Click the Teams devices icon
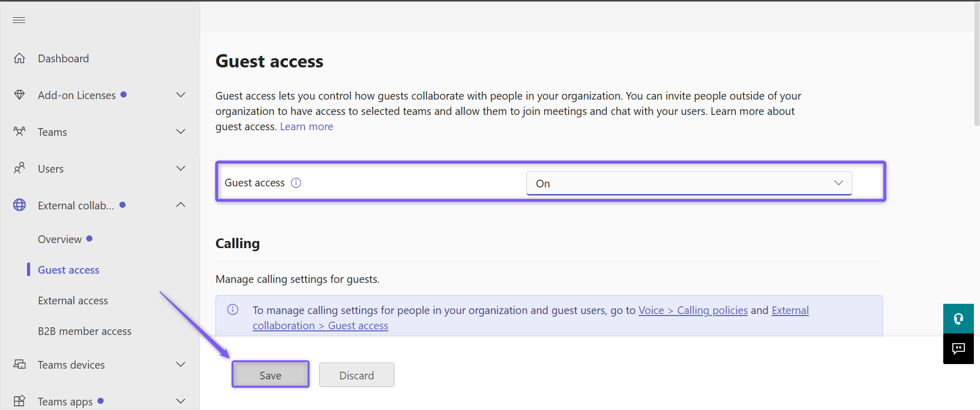980x410 pixels. [19, 365]
